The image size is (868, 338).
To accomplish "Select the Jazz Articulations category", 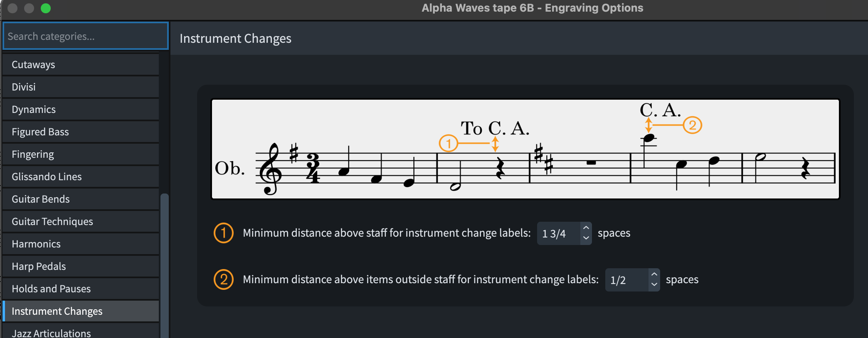I will point(81,332).
